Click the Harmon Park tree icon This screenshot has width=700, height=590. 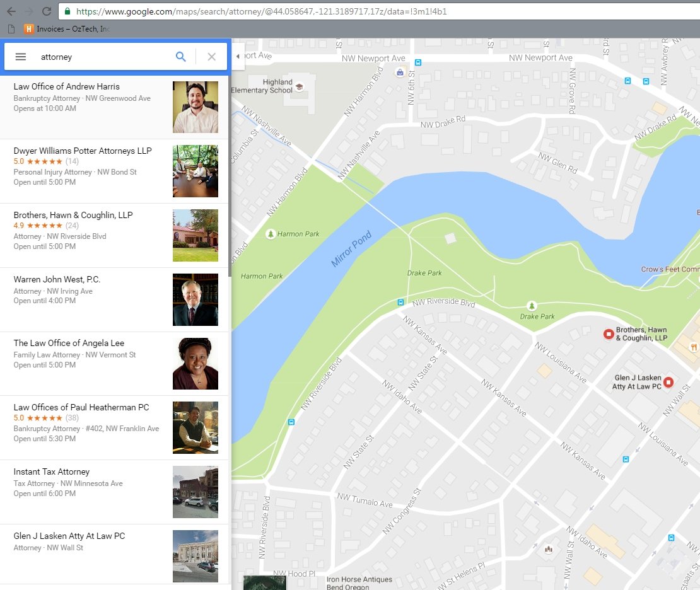point(271,234)
